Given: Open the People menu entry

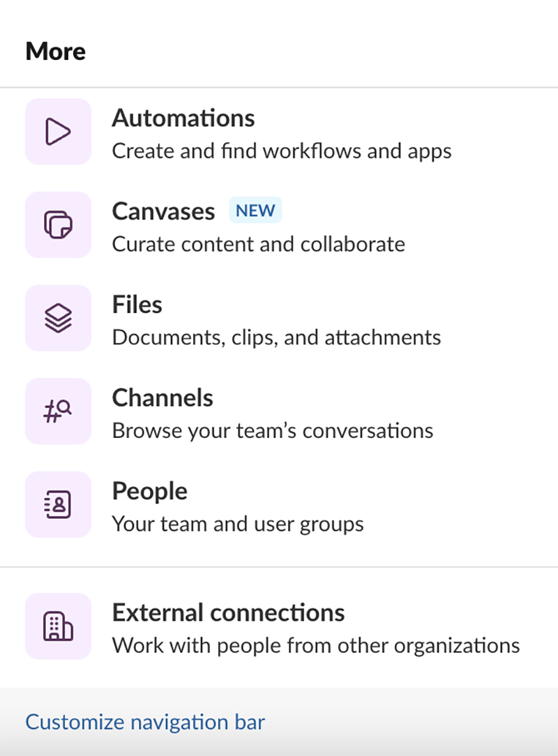Looking at the screenshot, I should point(279,504).
